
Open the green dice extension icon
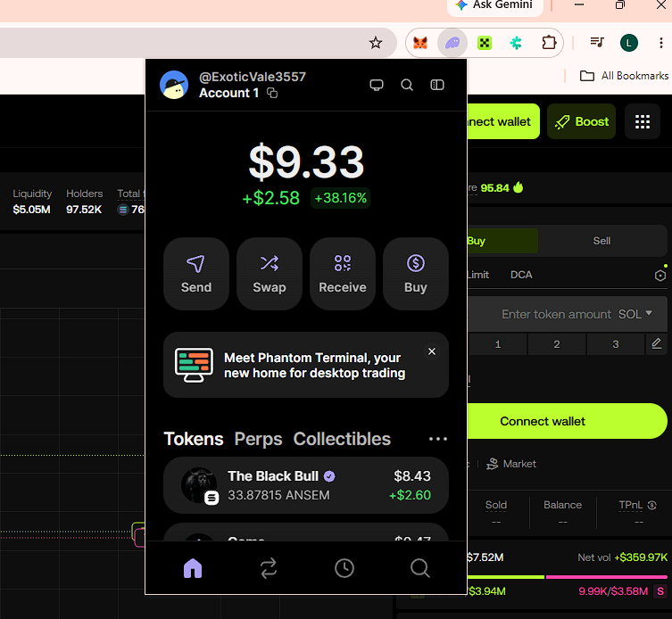485,43
